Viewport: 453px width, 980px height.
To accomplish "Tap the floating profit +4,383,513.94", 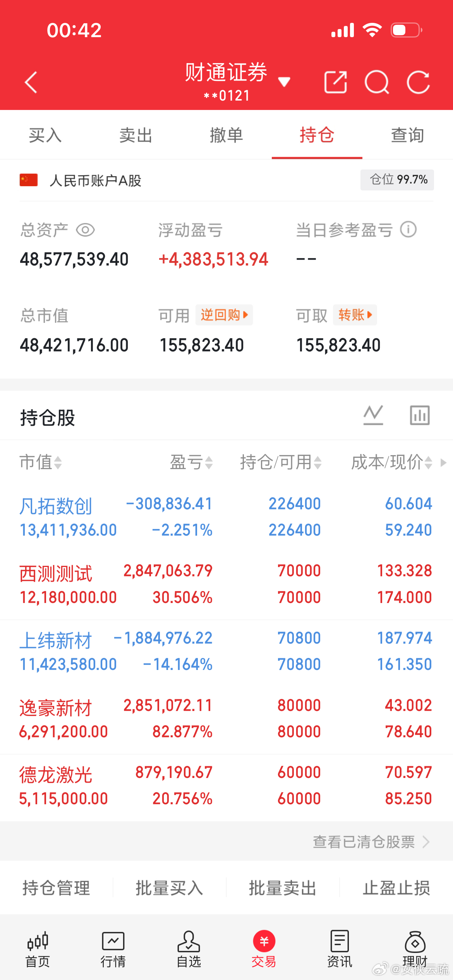I will (213, 259).
